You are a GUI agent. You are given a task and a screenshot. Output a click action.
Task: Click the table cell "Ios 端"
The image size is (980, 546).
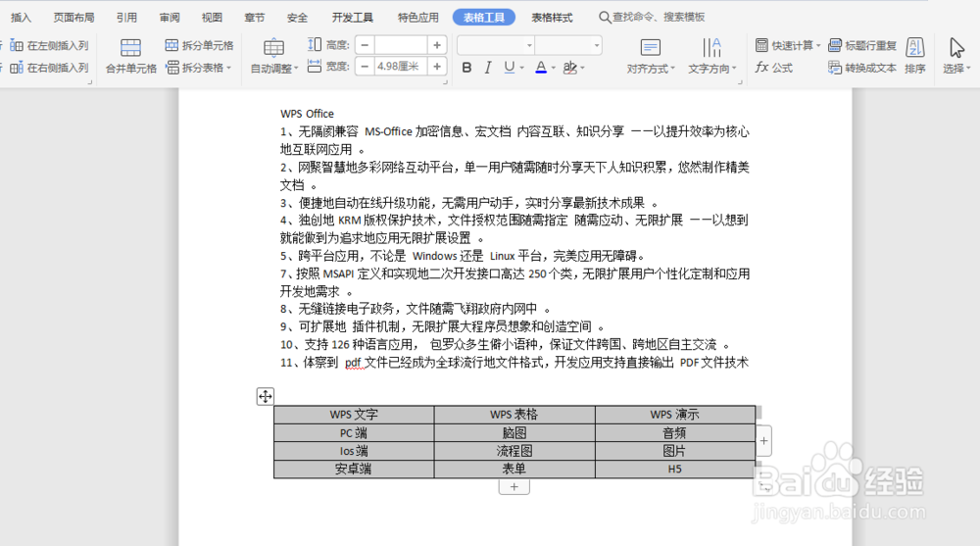point(354,451)
